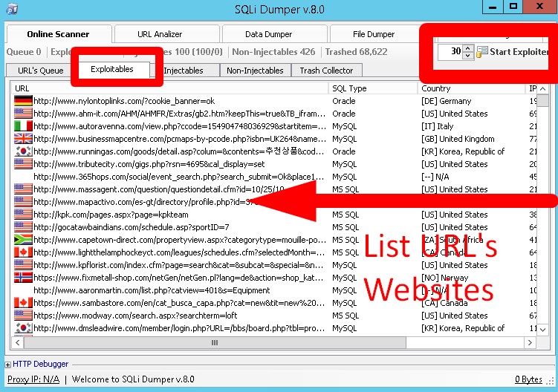Image resolution: width=558 pixels, height=392 pixels.
Task: Click the horizontal scrollbar left arrow
Action: [17, 342]
